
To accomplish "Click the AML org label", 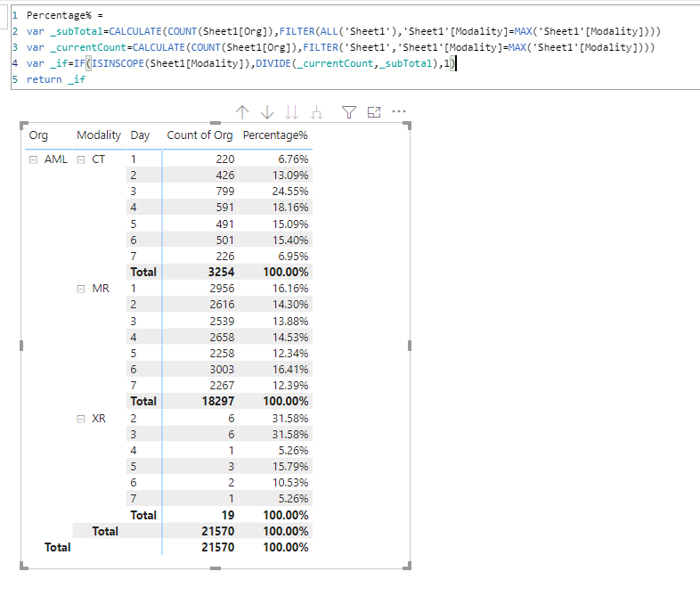I will [x=56, y=159].
